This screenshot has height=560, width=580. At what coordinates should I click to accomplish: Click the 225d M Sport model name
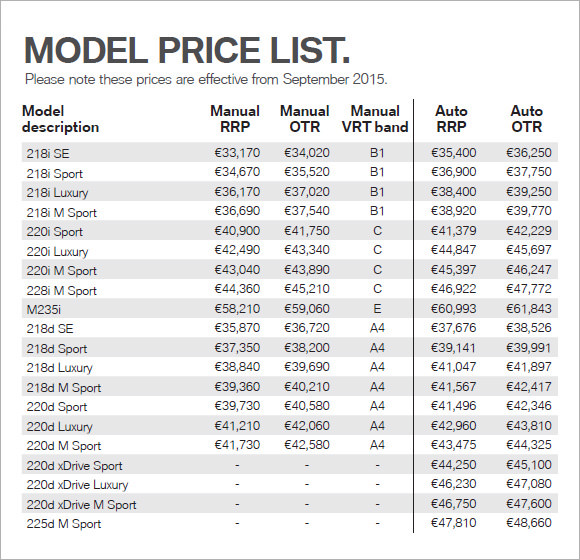(64, 524)
